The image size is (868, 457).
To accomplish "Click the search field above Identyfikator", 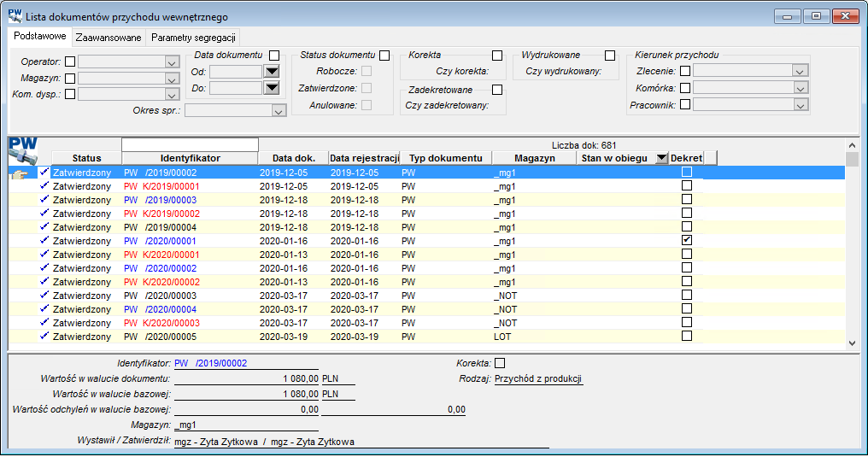I will click(190, 145).
